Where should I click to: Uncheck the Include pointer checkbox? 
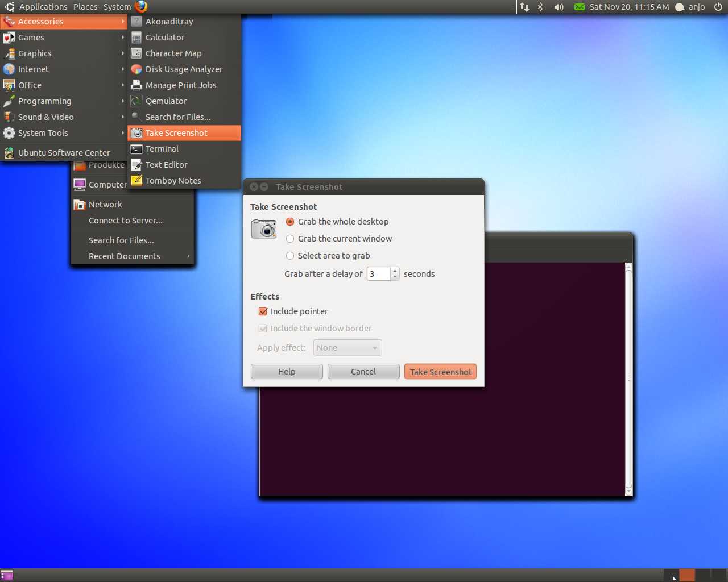click(263, 311)
